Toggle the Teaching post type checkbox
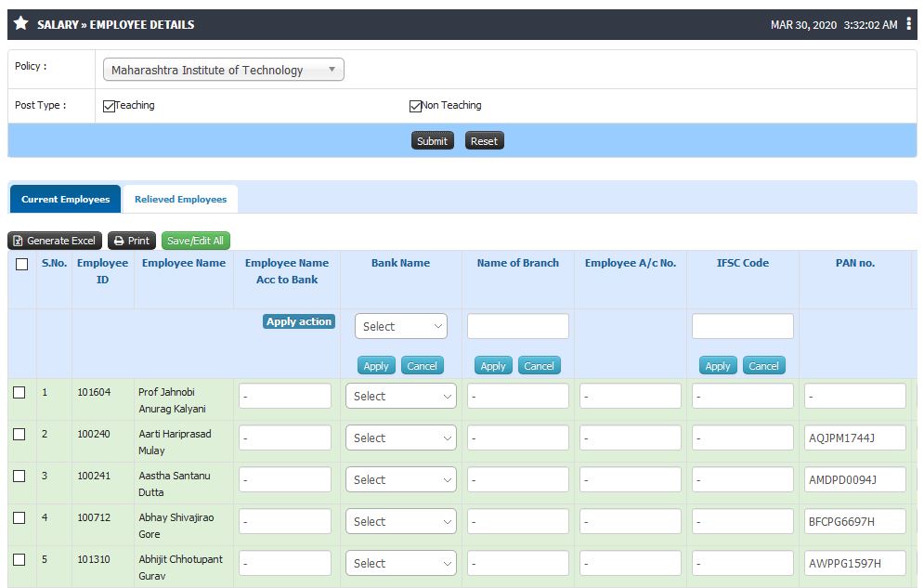Screen dimensions: 924x588 coord(109,106)
